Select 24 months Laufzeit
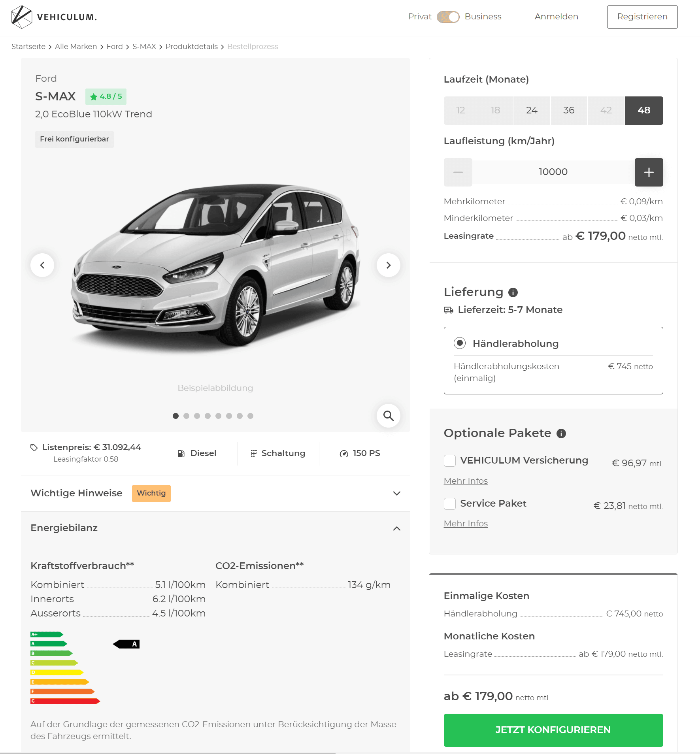Viewport: 700px width, 754px height. (x=532, y=110)
